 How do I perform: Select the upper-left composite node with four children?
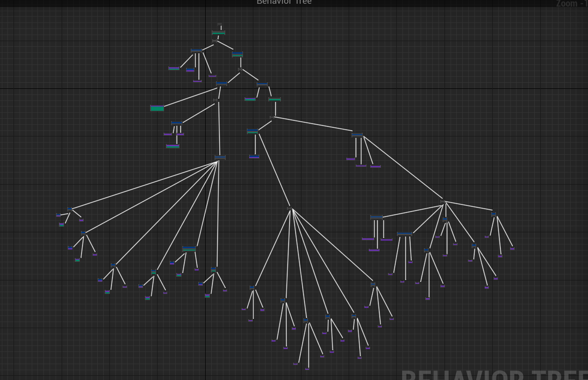point(196,50)
